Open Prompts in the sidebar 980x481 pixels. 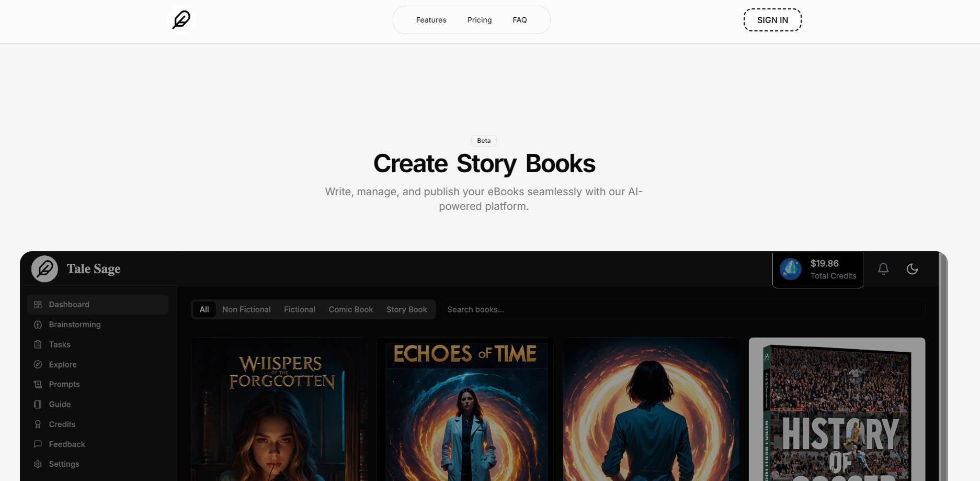(64, 384)
